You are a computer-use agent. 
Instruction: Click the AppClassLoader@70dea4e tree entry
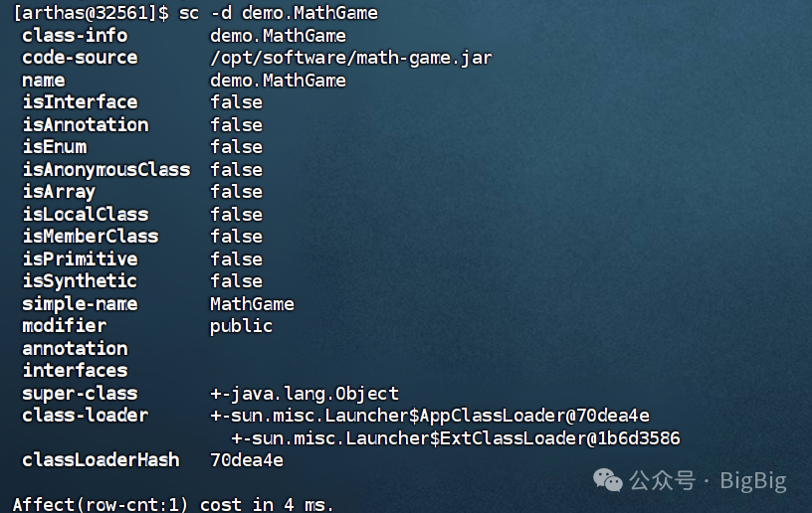pos(430,416)
